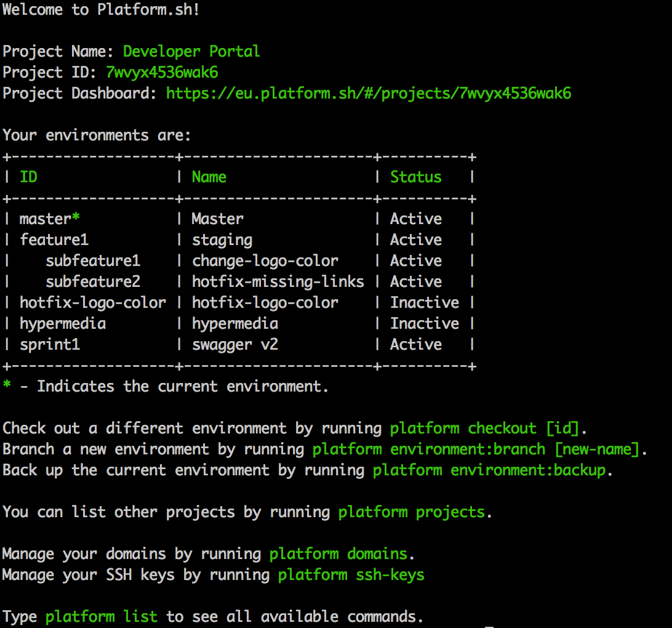Click the 'platform projects' command
Image resolution: width=672 pixels, height=628 pixels.
411,512
